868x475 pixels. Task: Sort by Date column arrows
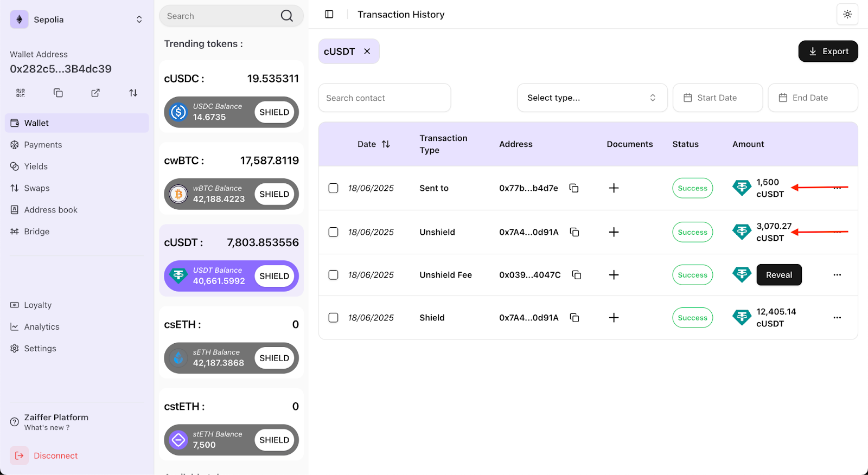[x=386, y=144]
